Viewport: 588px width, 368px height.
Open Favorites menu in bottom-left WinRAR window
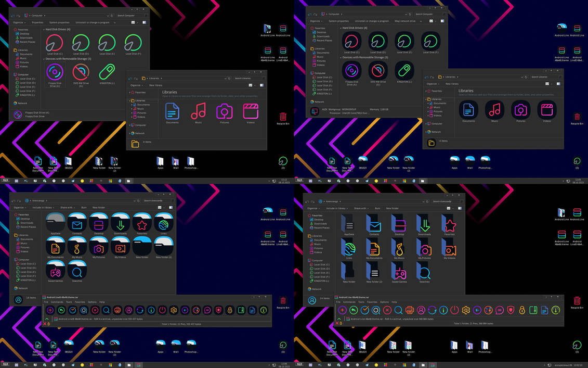click(80, 302)
